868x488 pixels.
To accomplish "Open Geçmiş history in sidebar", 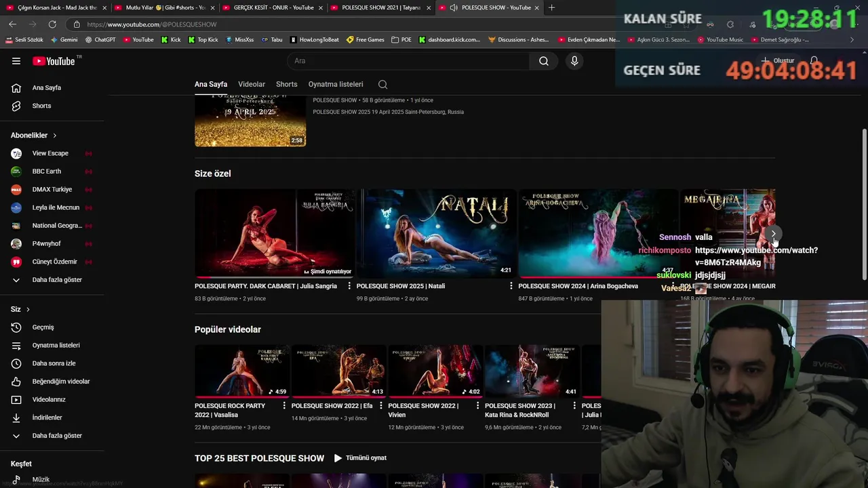I will (x=52, y=327).
